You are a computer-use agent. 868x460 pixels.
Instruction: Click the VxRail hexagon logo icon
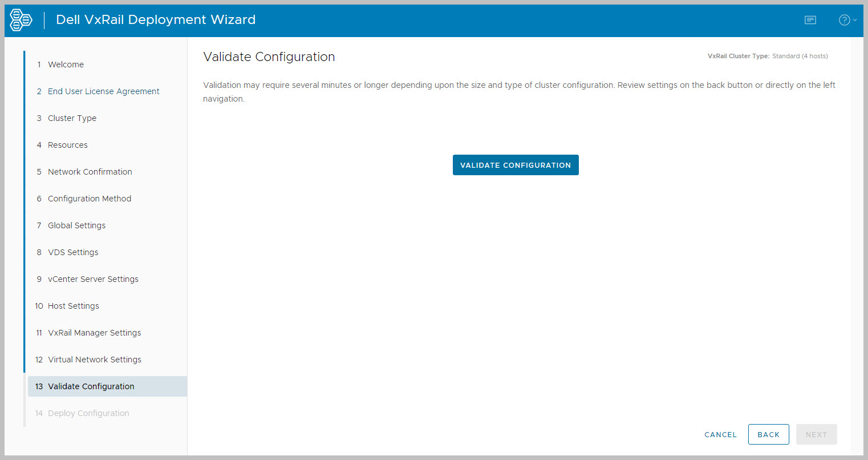click(x=21, y=20)
